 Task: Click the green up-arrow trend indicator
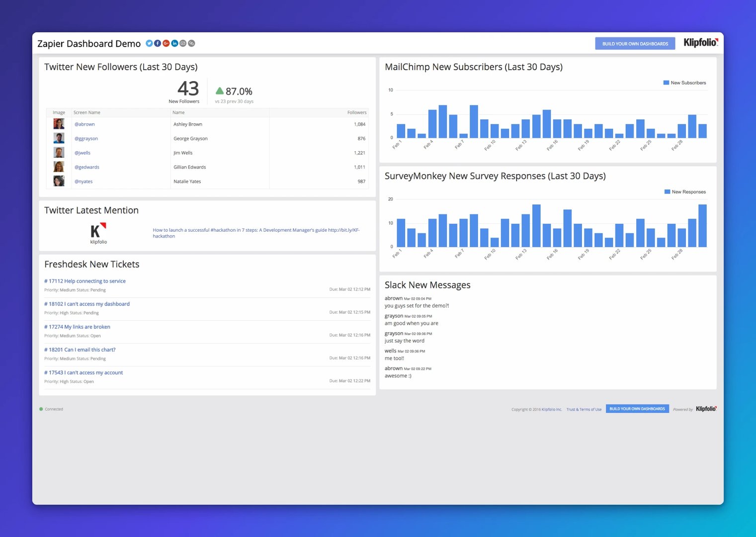tap(220, 90)
